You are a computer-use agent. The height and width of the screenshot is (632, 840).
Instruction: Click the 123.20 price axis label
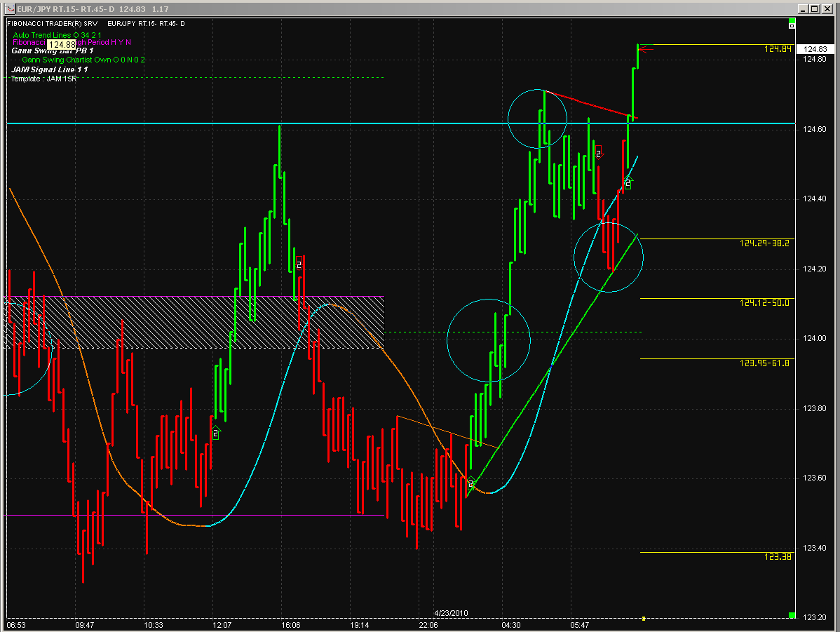tap(814, 617)
